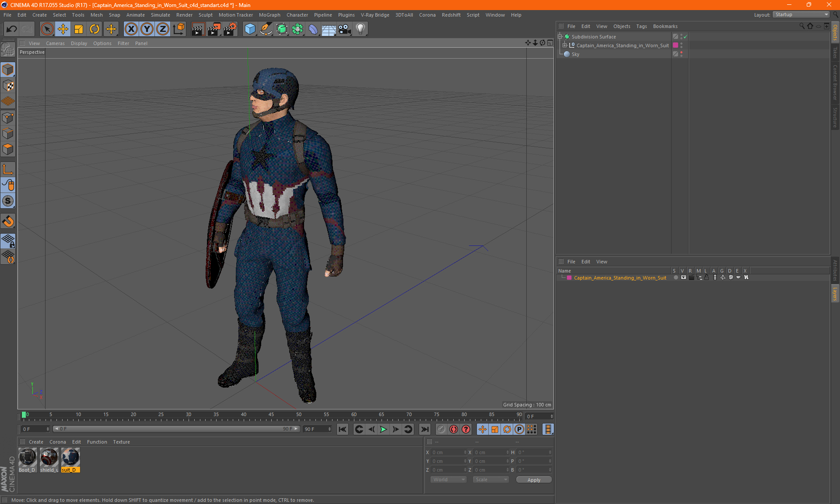Switch to Points mode

(8, 118)
